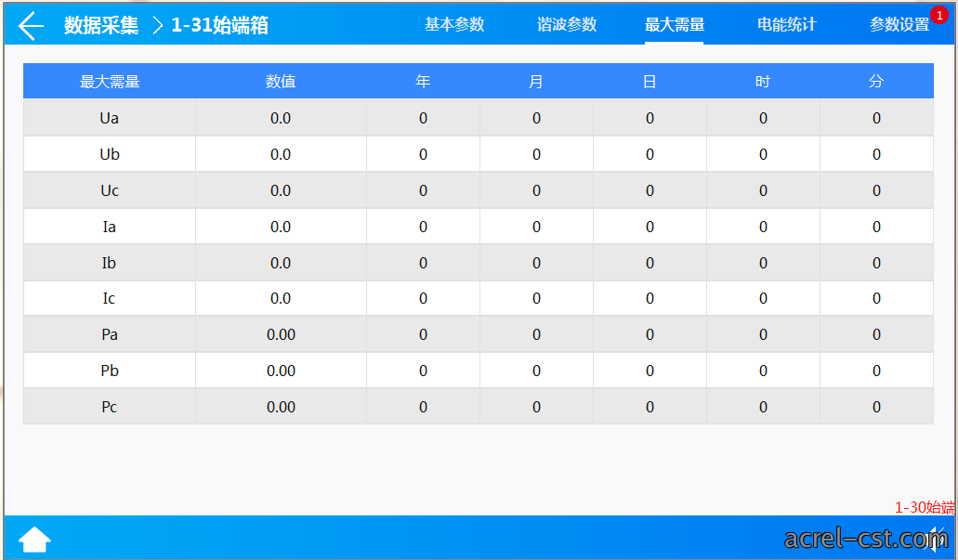Select the Ia row label
958x560 pixels.
pos(110,227)
